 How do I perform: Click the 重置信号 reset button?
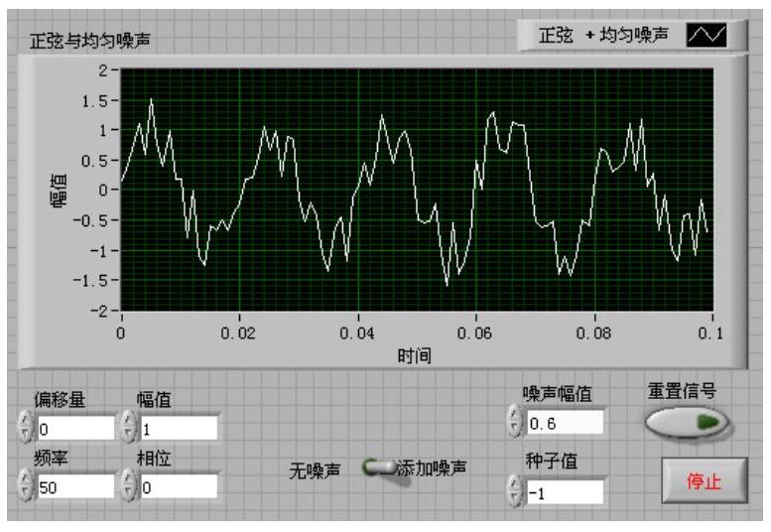[688, 423]
